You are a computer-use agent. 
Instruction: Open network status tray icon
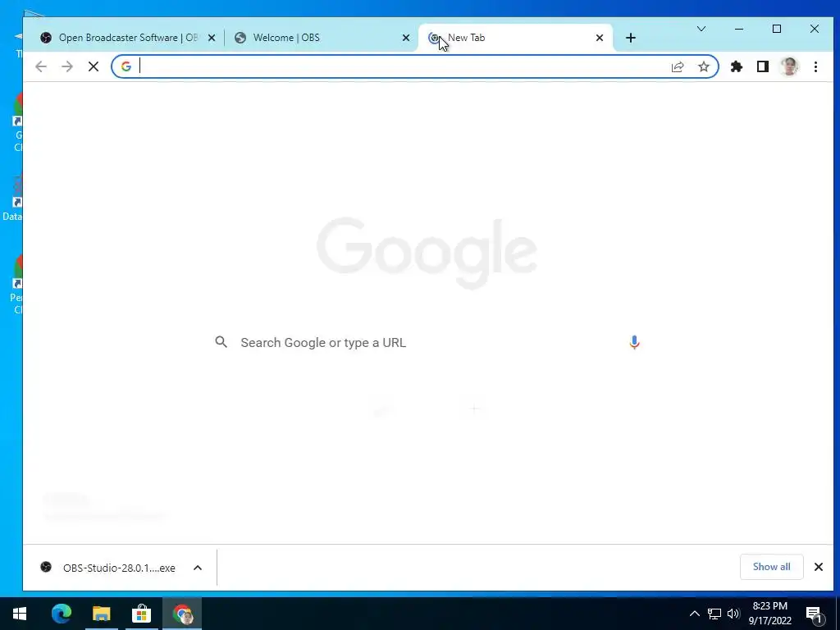tap(714, 614)
